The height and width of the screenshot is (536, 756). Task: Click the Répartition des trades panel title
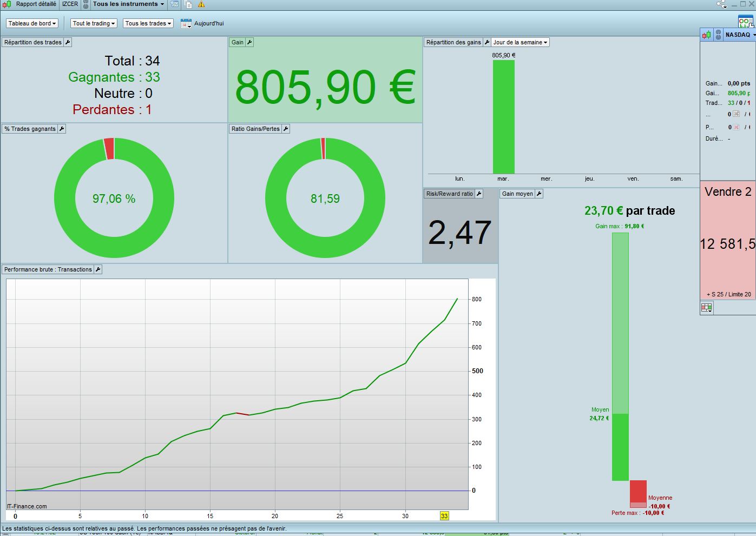33,42
